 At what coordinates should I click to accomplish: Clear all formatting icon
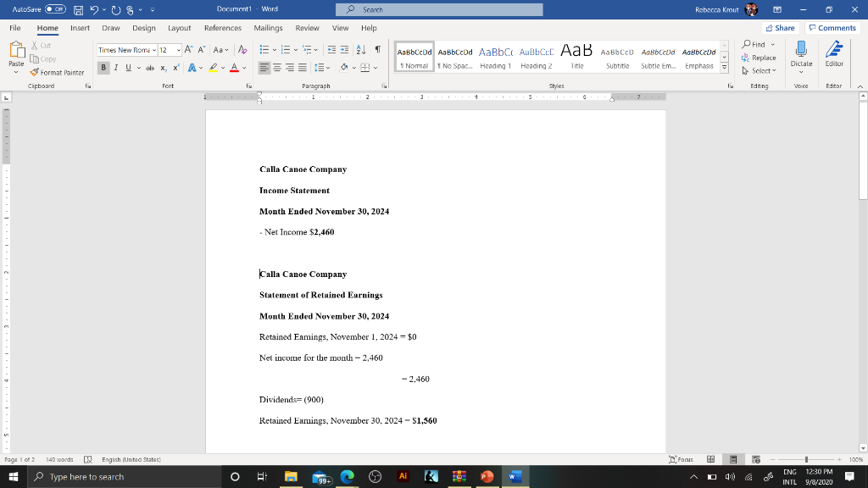click(242, 50)
